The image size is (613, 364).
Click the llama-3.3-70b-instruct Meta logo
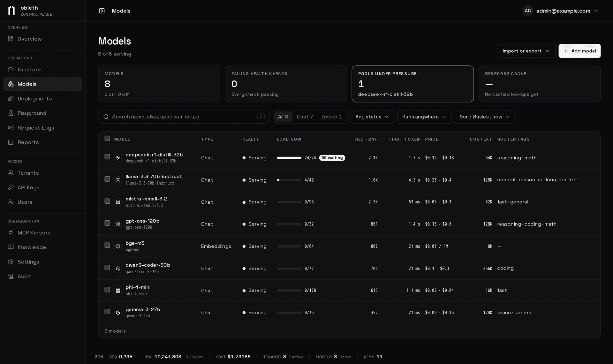pos(118,180)
